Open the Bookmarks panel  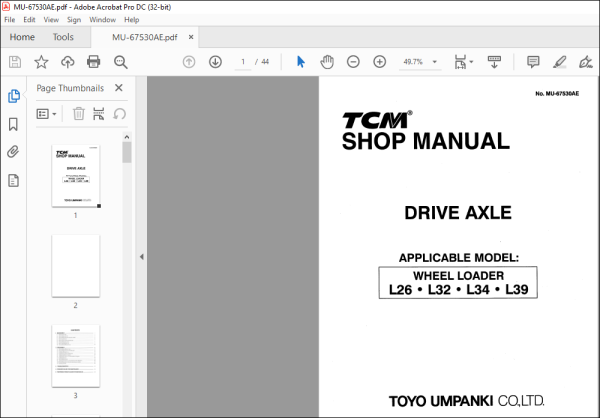pos(13,124)
